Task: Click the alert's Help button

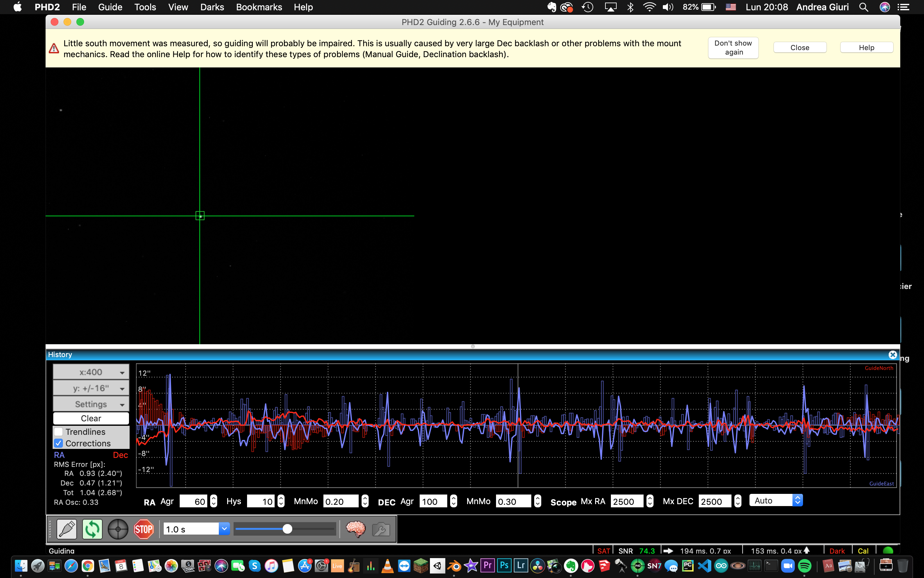Action: (x=867, y=48)
